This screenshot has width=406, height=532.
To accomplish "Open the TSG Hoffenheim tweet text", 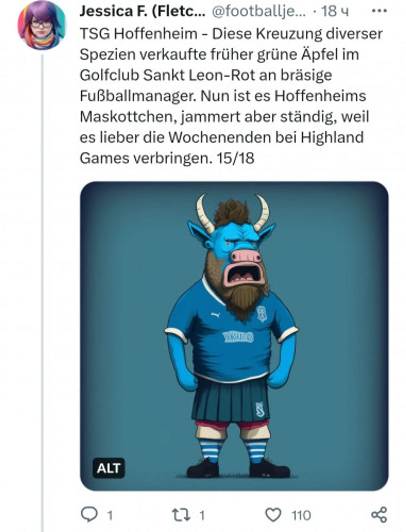I will click(x=231, y=96).
